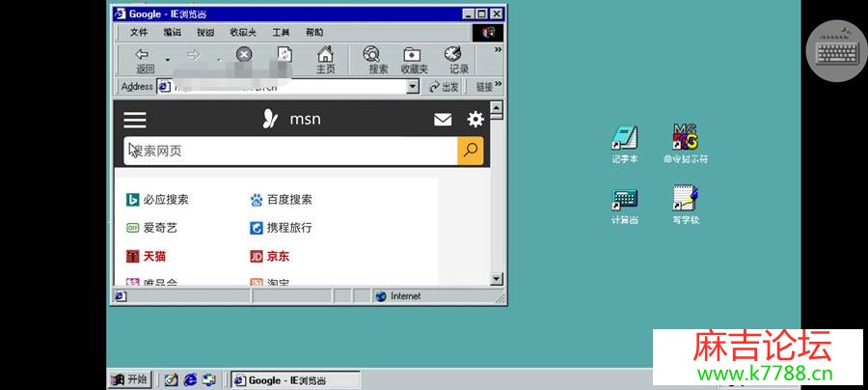Open the 命令提示符 desktop shortcut
The width and height of the screenshot is (868, 390).
(x=686, y=144)
